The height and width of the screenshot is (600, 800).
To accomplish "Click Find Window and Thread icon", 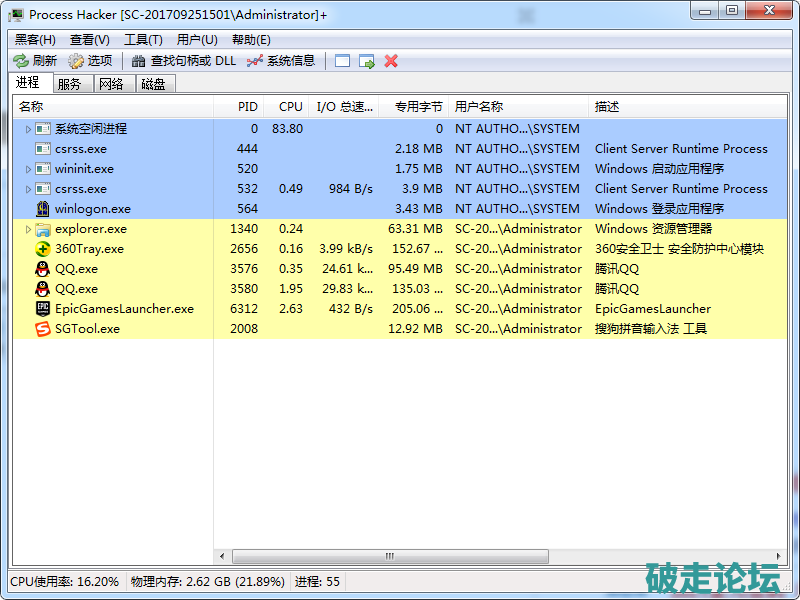I will click(367, 61).
